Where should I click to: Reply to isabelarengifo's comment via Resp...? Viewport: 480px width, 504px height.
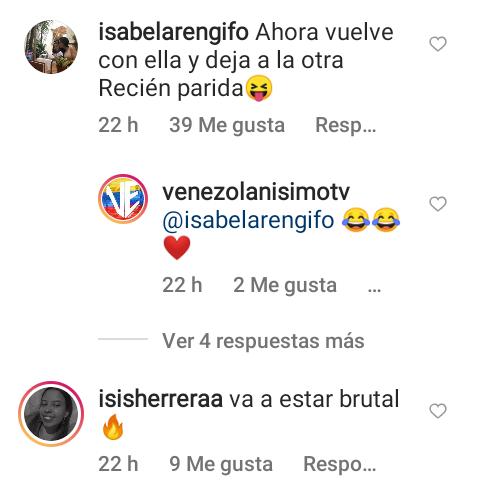[346, 126]
